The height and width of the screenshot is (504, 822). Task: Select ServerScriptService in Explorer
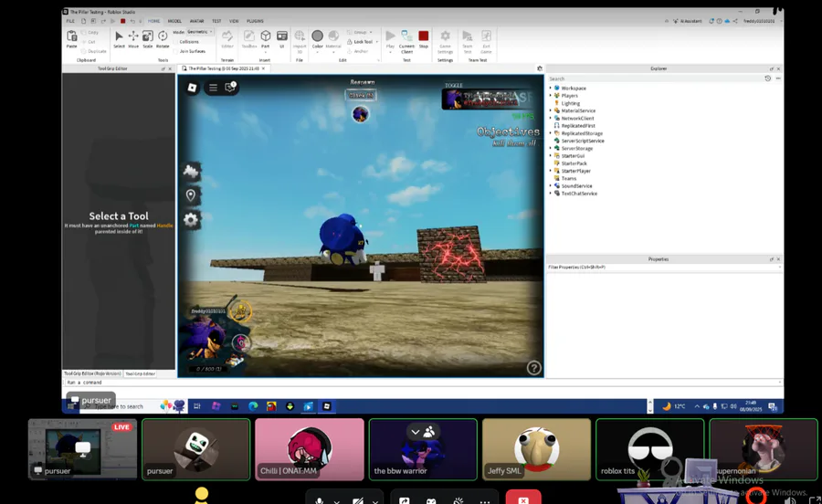pyautogui.click(x=583, y=141)
